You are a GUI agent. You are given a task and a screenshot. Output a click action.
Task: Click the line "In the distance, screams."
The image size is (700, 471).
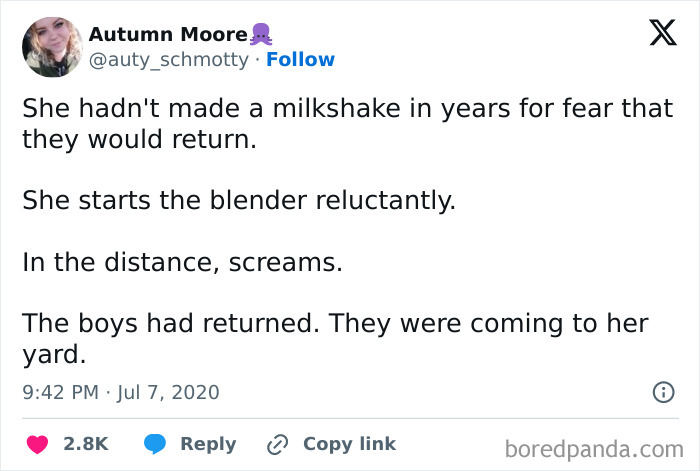point(181,263)
